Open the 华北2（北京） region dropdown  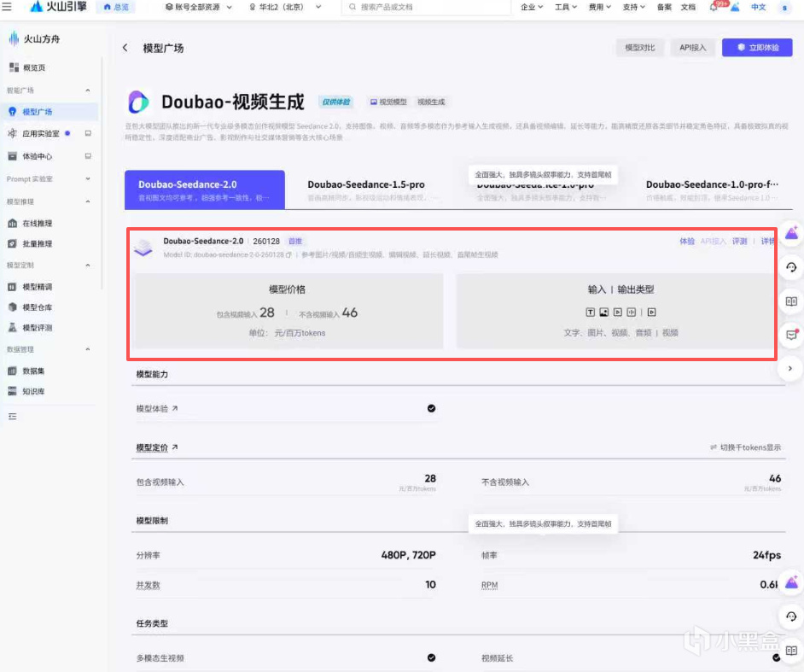(x=285, y=7)
